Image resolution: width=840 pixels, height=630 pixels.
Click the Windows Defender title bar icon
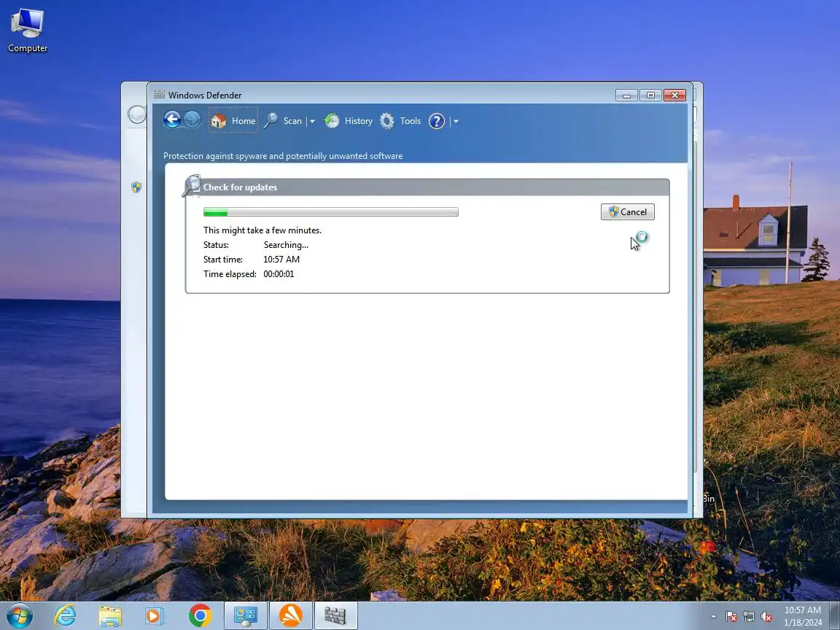click(159, 95)
